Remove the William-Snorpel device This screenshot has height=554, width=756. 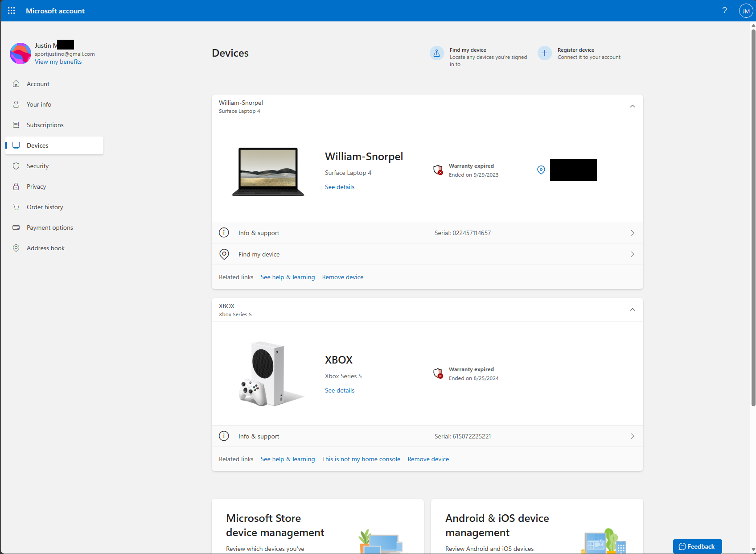pos(343,277)
